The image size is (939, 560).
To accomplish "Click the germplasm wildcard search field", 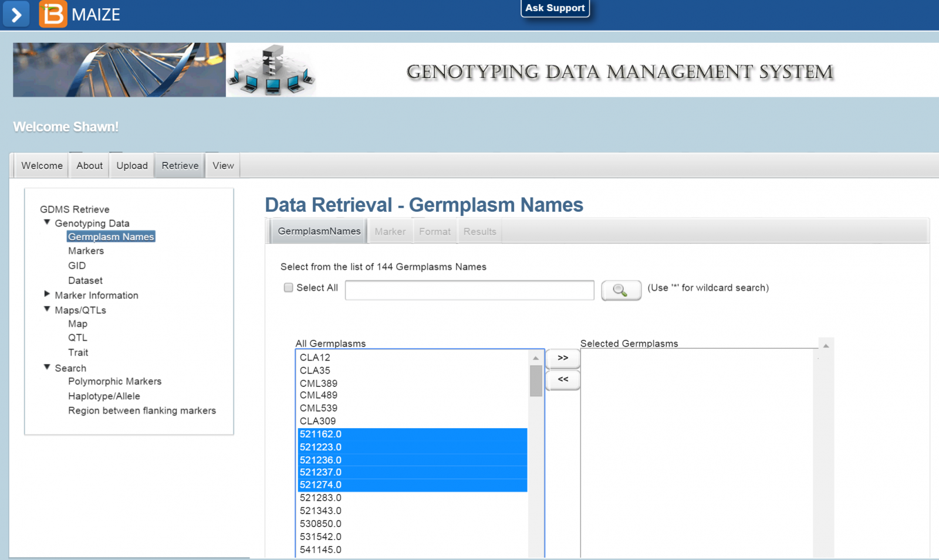I will (x=469, y=290).
